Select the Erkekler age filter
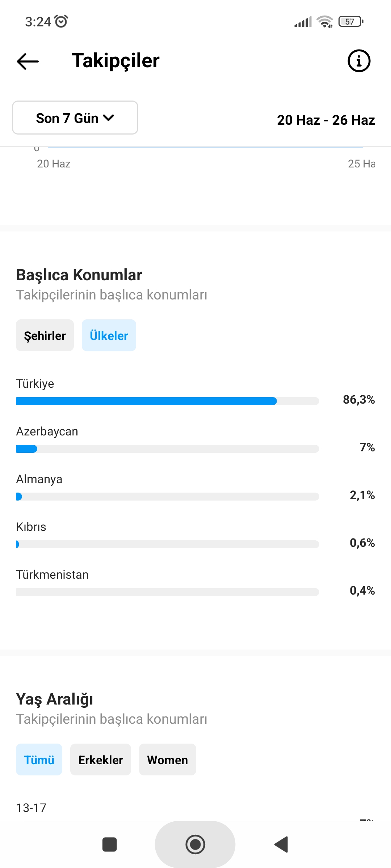 [x=101, y=759]
